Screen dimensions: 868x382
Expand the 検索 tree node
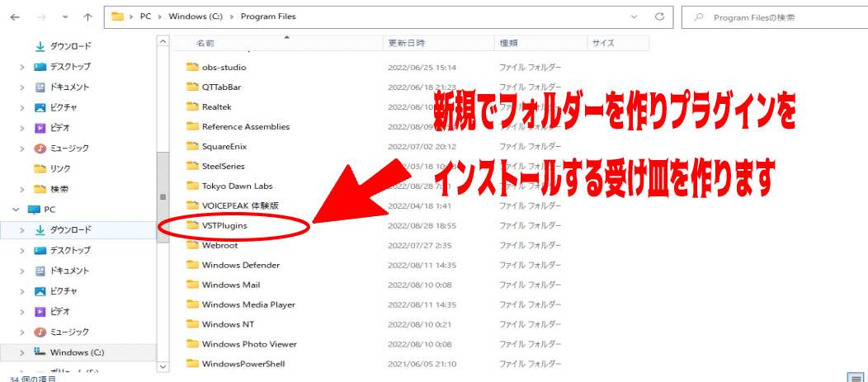(22, 189)
